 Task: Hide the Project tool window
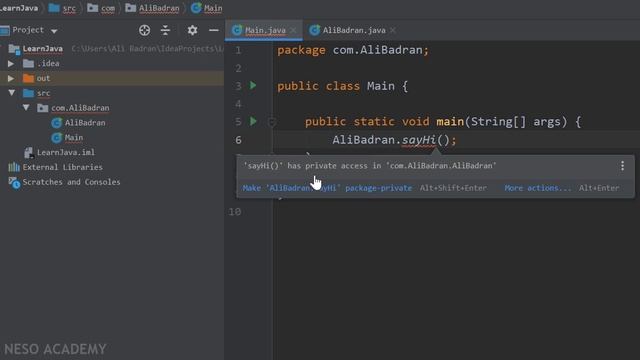coord(213,30)
